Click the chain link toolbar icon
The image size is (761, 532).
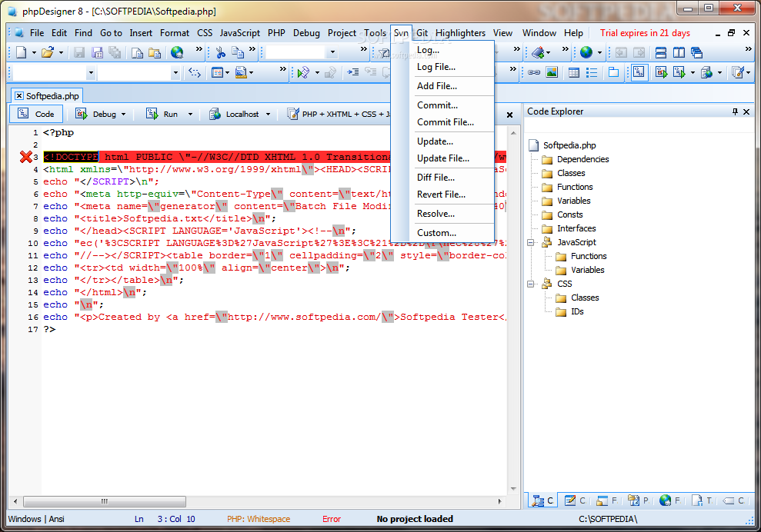tap(534, 73)
